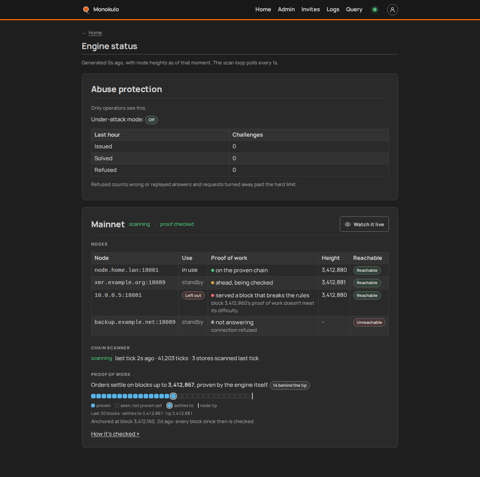Click the 'Left out' badge for 10.0.0.5
Viewport: 480px width, 477px height.
click(x=193, y=296)
